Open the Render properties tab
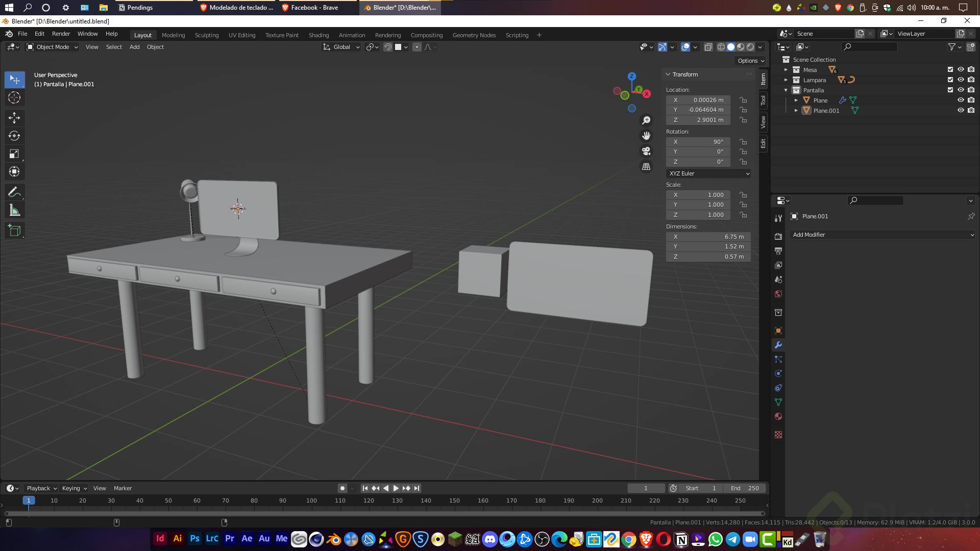Screen dimensions: 980x551 (778, 237)
